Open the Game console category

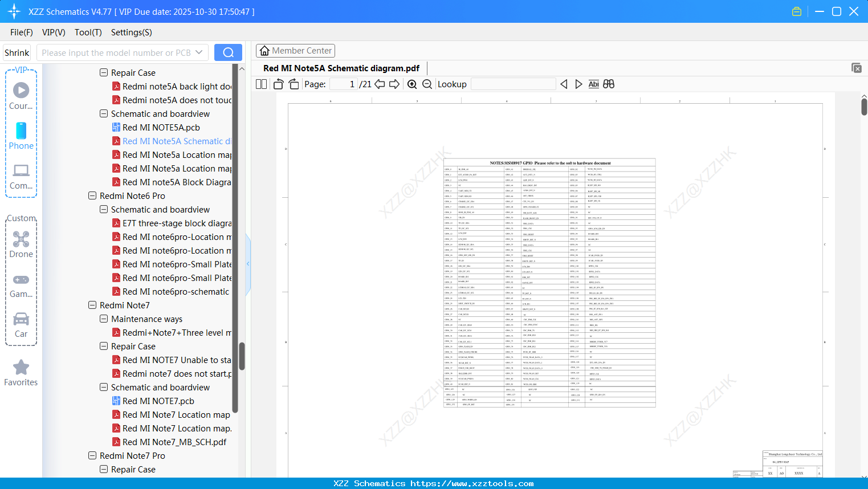(x=21, y=285)
